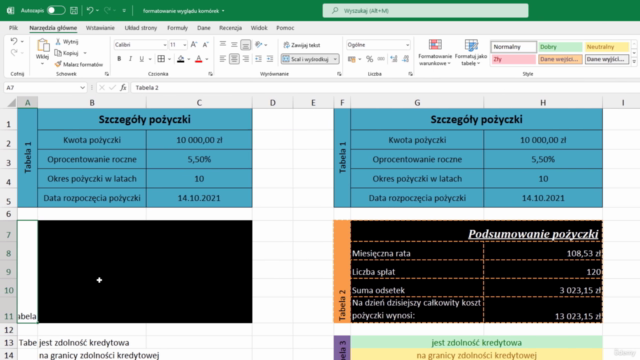
Task: Select the Normalny cell style
Action: (x=513, y=47)
